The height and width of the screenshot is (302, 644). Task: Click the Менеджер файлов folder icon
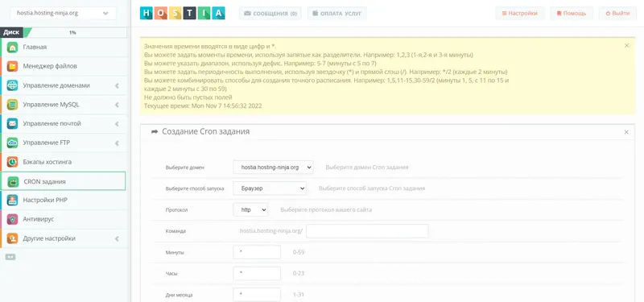point(12,66)
